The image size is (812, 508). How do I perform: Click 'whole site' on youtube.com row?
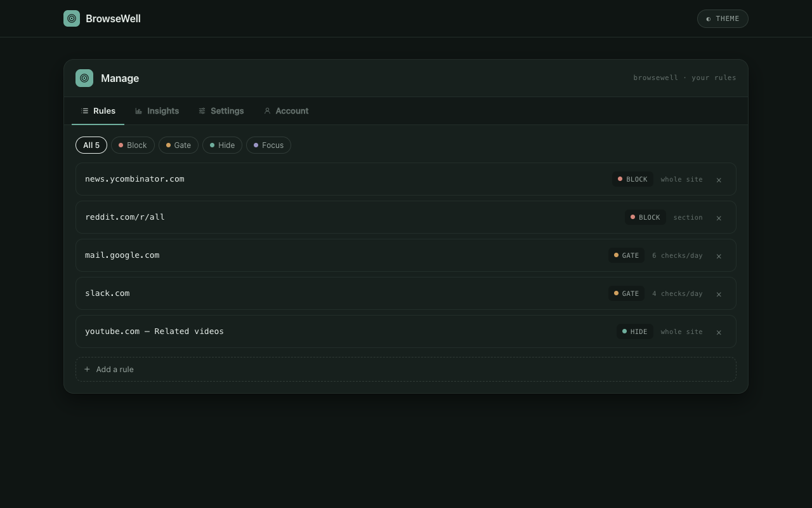[681, 331]
